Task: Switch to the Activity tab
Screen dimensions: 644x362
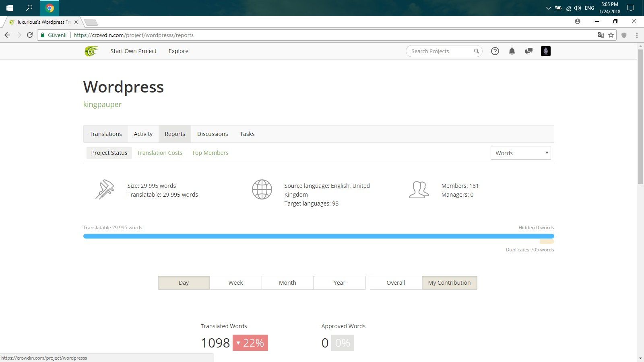Action: click(x=143, y=134)
